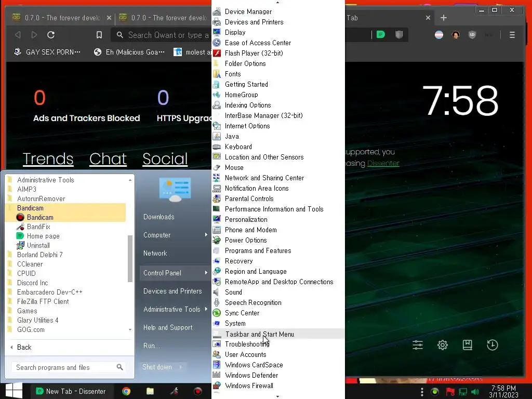Viewport: 532px width, 399px height.
Task: Click the Brave shields icon in address bar
Action: pyautogui.click(x=399, y=35)
